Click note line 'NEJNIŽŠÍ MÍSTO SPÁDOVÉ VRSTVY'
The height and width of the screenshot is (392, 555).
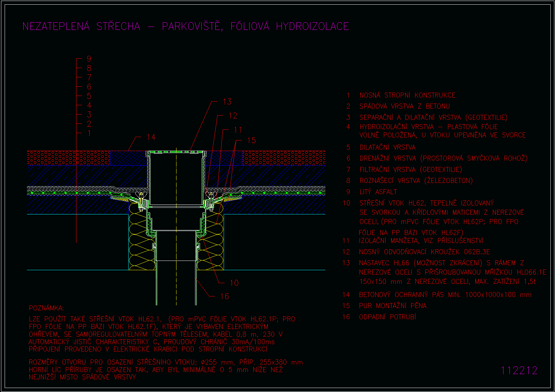tap(82, 377)
